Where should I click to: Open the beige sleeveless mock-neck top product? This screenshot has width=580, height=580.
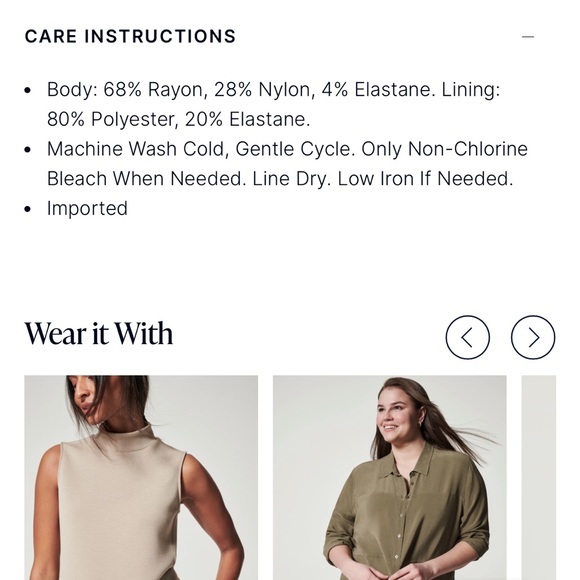tap(141, 478)
